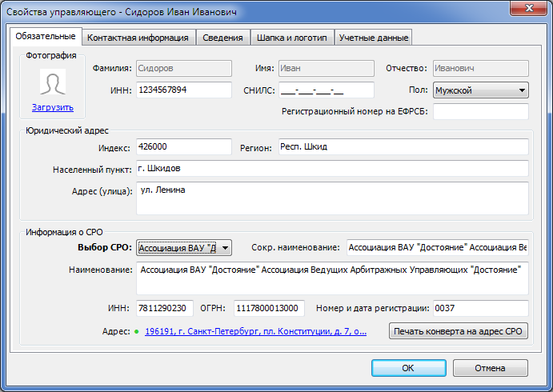Open the Санкт-Петербург SRO address link

[x=255, y=331]
